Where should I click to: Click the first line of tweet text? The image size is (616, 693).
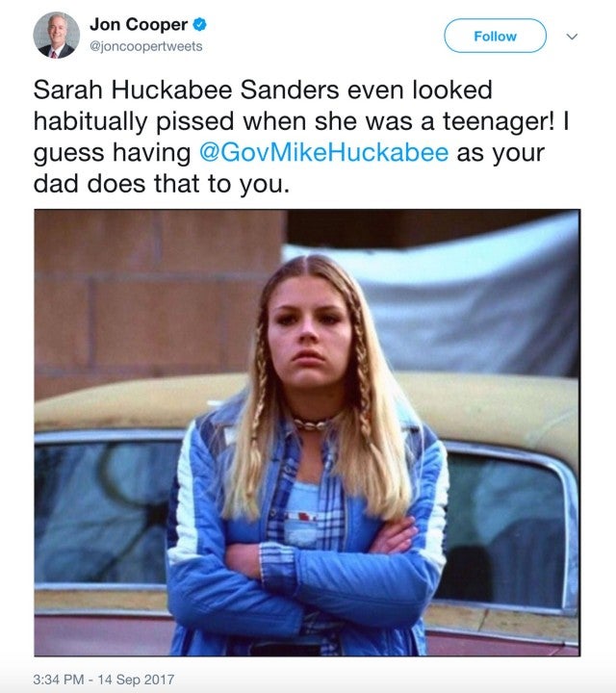coord(263,90)
